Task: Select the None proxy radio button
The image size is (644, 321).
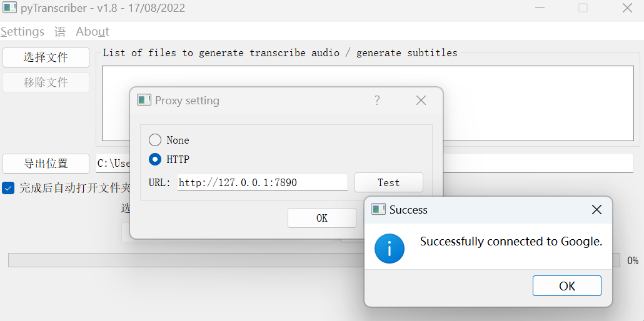Action: click(155, 140)
